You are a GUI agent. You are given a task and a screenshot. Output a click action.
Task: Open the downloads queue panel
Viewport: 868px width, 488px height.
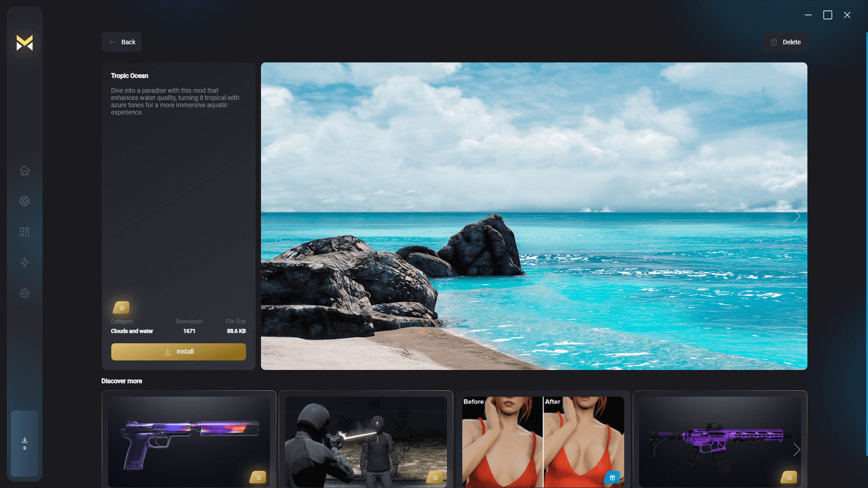click(x=24, y=443)
